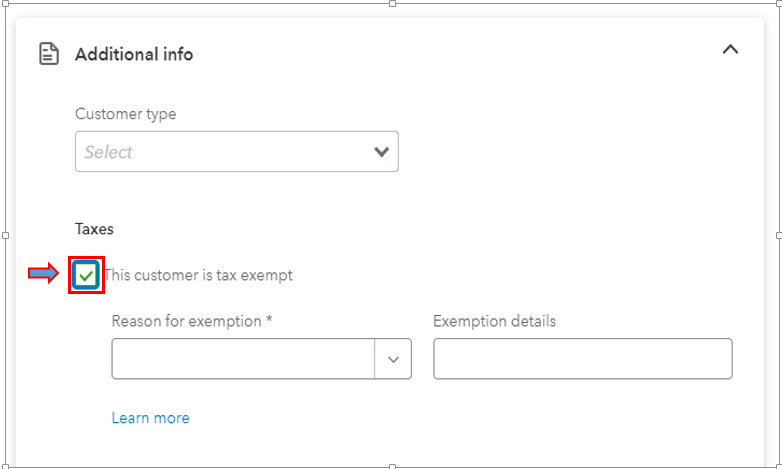Select the top-middle image resize handle
782x469 pixels.
pyautogui.click(x=392, y=3)
